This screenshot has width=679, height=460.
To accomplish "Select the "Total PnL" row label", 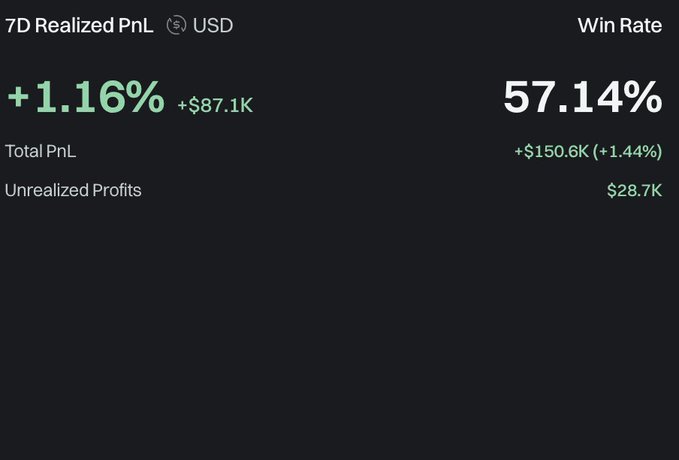I will (x=40, y=152).
